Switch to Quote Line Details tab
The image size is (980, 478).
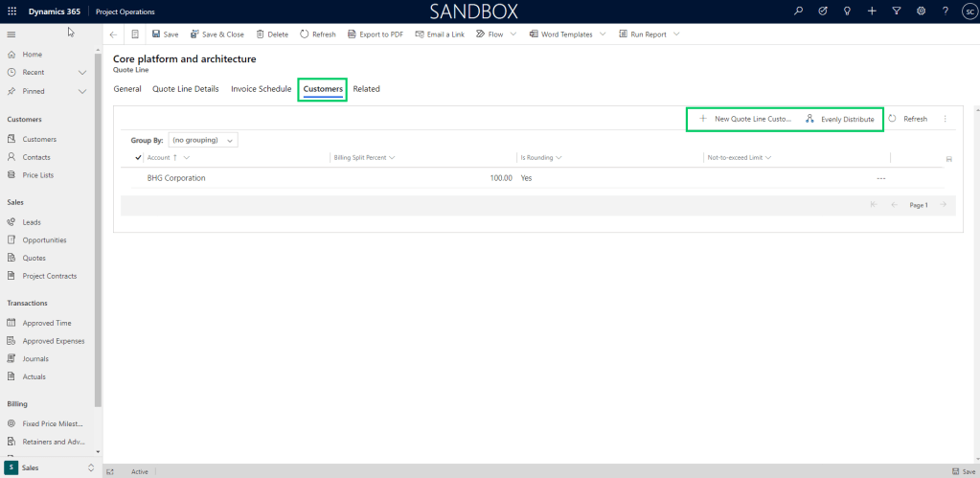[186, 89]
